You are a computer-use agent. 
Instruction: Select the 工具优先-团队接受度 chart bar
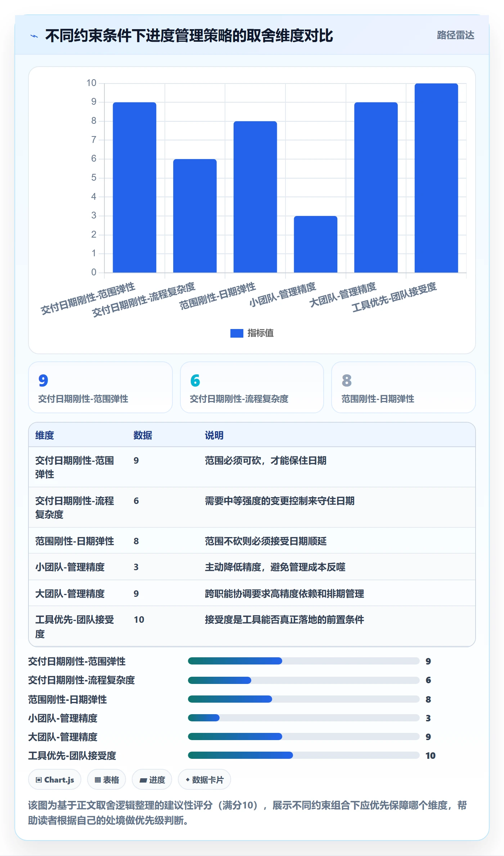tap(436, 178)
